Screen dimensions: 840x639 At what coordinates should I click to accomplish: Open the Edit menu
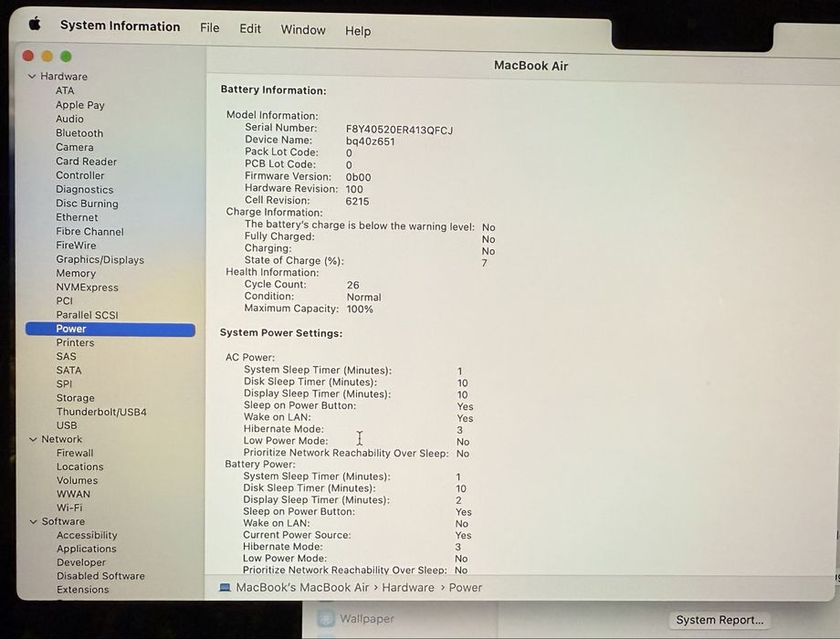pos(249,29)
